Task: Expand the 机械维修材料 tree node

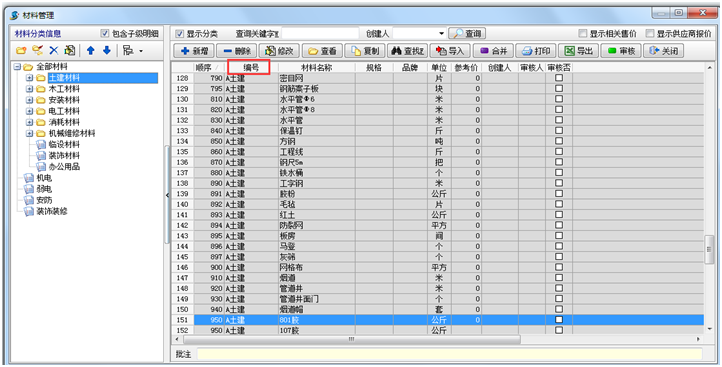Action: pyautogui.click(x=29, y=133)
